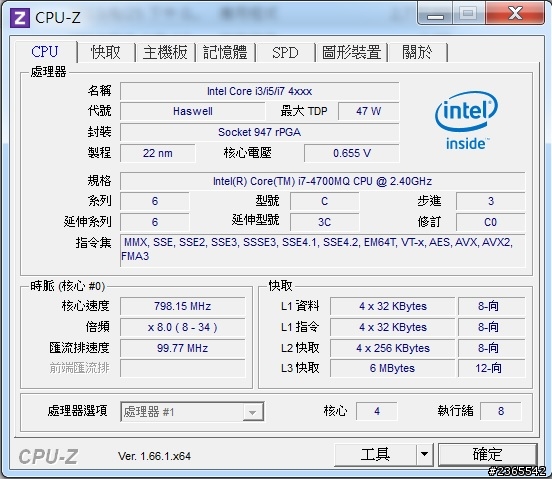Click the L3 12-向 associativity value

[491, 368]
